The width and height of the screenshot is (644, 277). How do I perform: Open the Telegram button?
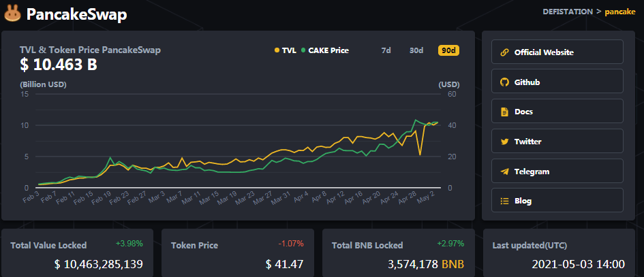click(x=557, y=171)
